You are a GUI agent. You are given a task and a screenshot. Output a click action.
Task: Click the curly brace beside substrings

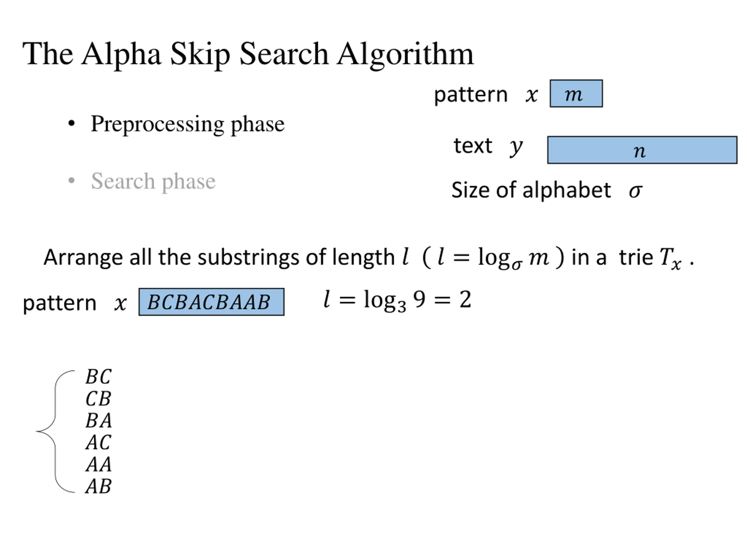[55, 431]
